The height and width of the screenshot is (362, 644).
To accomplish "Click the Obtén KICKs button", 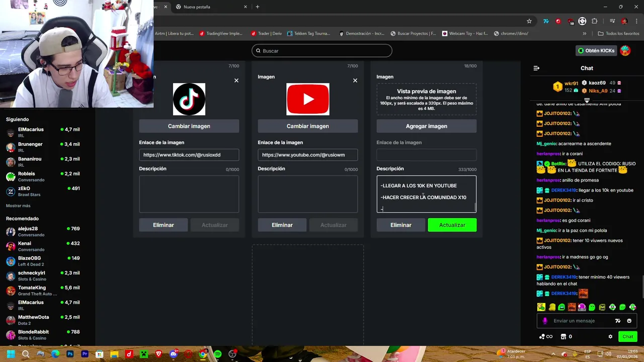I will [596, 51].
